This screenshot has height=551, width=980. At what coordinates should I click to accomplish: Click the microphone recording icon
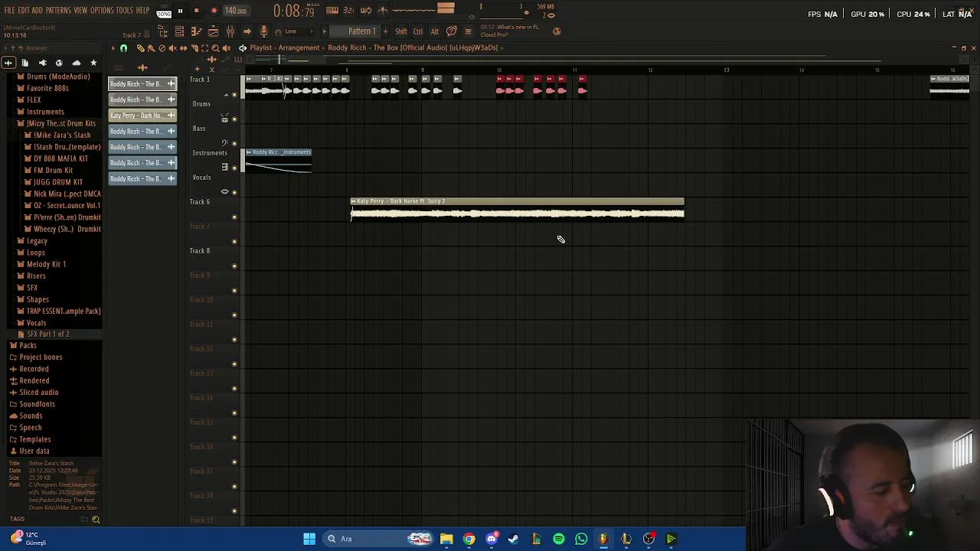263,31
